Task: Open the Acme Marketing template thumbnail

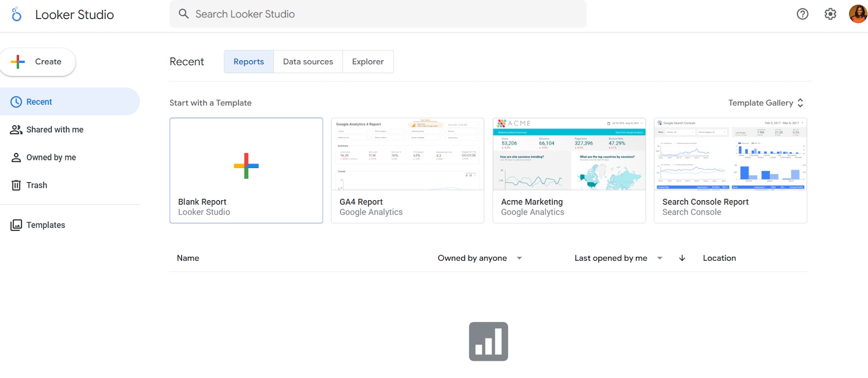Action: pyautogui.click(x=569, y=154)
